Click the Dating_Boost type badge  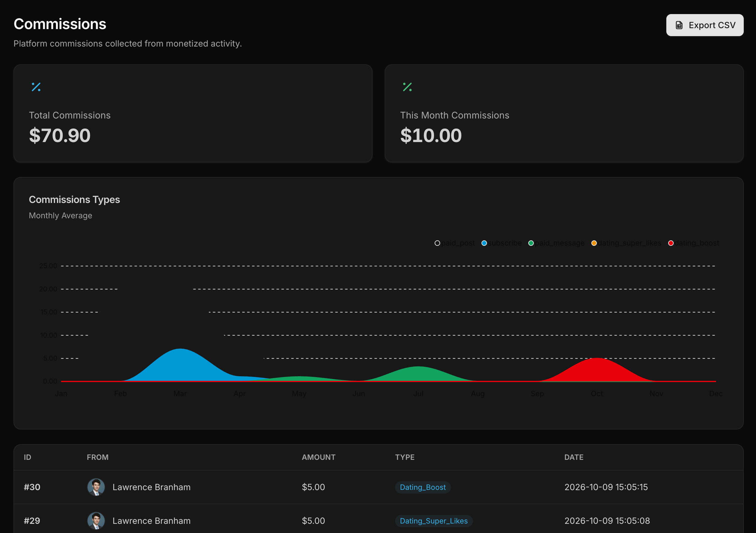click(x=423, y=487)
